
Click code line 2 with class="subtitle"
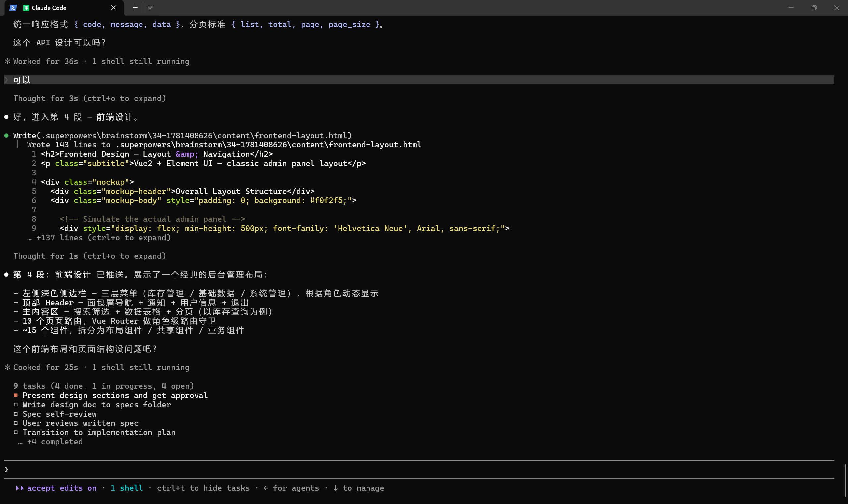203,163
